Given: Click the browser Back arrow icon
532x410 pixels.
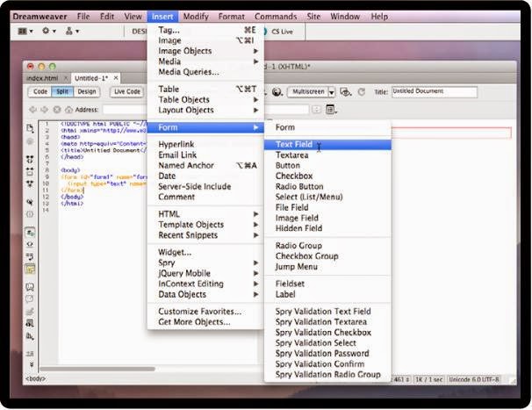Looking at the screenshot, I should tap(32, 110).
